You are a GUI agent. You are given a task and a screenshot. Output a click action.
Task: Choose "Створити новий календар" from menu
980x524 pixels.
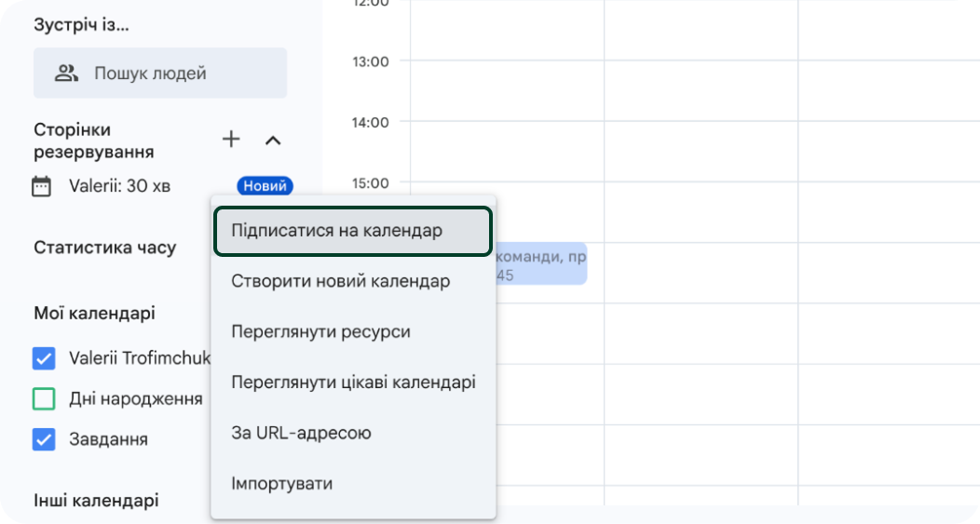(340, 281)
